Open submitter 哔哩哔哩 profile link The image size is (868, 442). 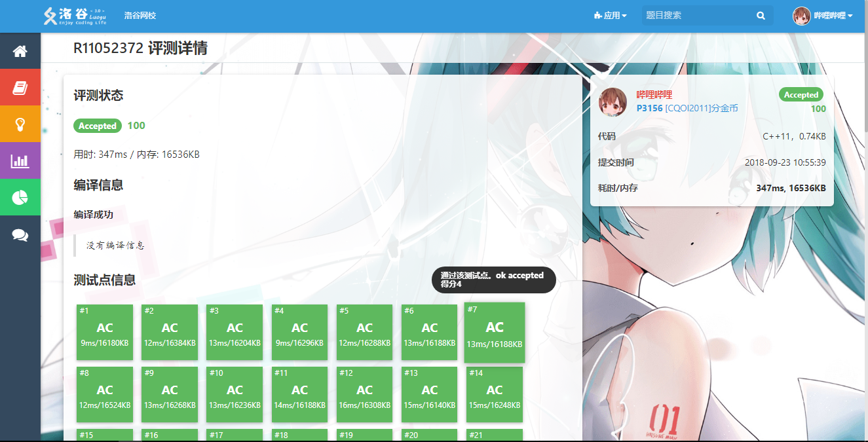654,95
